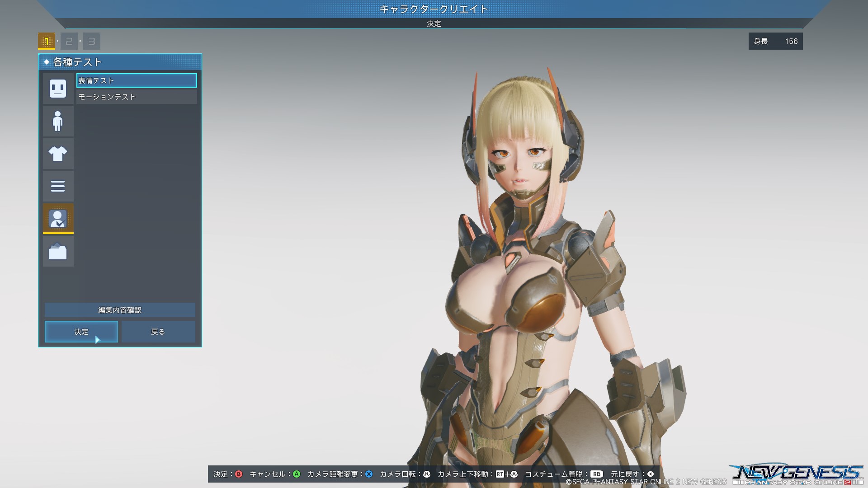The width and height of the screenshot is (868, 488).
Task: Click the RT camera vertical move hint
Action: [500, 474]
